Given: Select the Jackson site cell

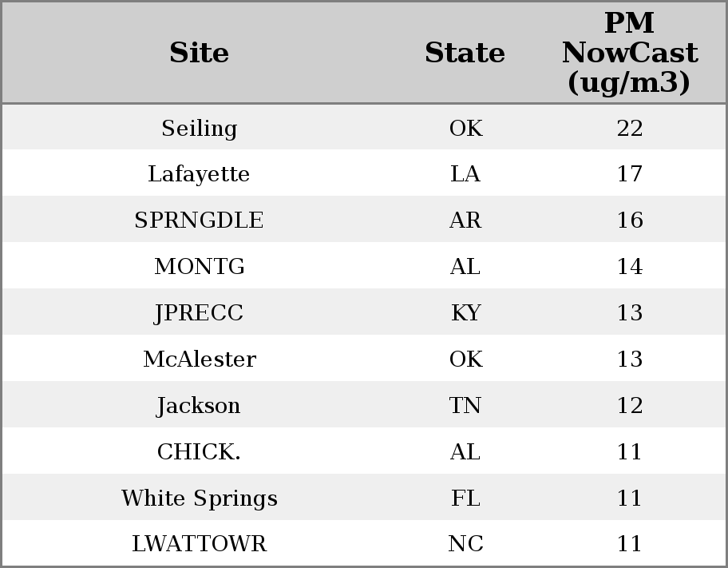Looking at the screenshot, I should [x=199, y=406].
